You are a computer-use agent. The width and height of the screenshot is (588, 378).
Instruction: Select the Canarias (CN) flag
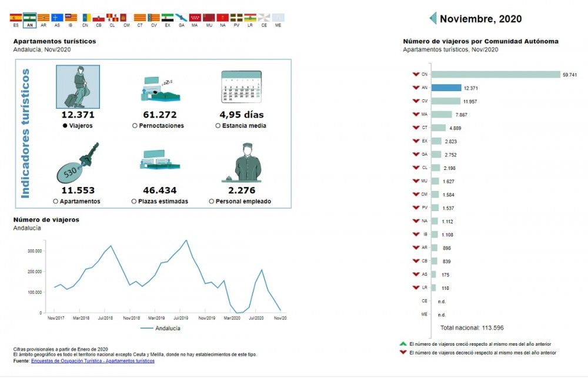click(x=86, y=18)
